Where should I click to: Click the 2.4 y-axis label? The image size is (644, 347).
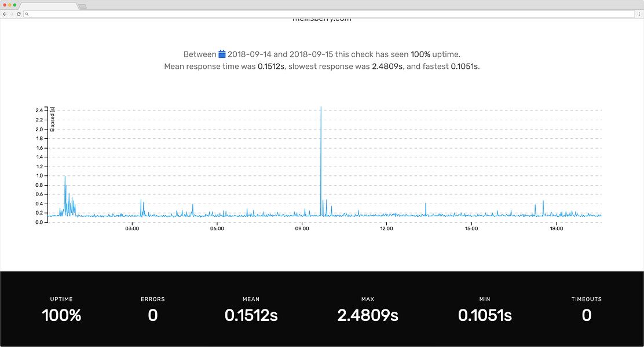pyautogui.click(x=39, y=110)
